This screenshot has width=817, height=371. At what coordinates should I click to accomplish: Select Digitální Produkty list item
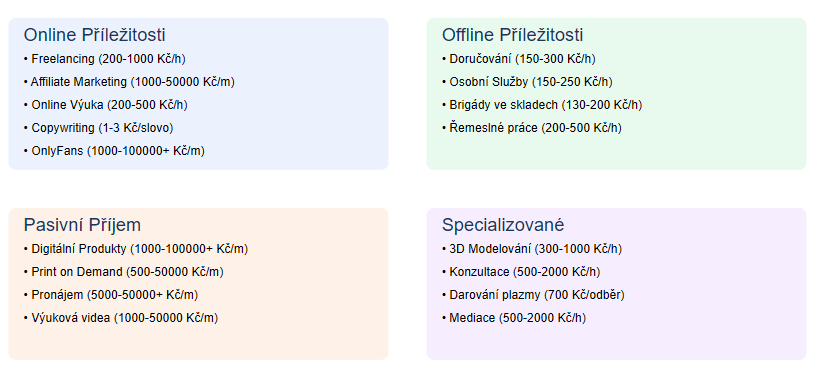[x=136, y=249]
